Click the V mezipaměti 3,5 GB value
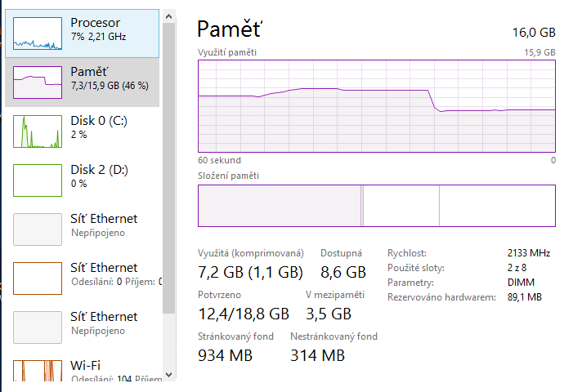The width and height of the screenshot is (564, 392). pos(329,314)
